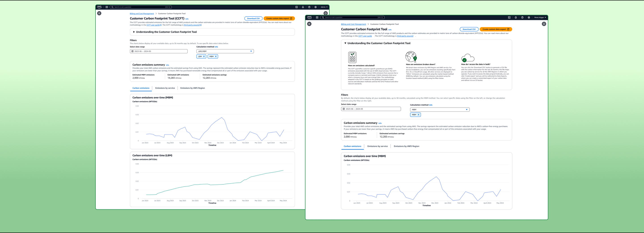Open help question-mark icon in right window
The height and width of the screenshot is (233, 644).
coord(522,17)
